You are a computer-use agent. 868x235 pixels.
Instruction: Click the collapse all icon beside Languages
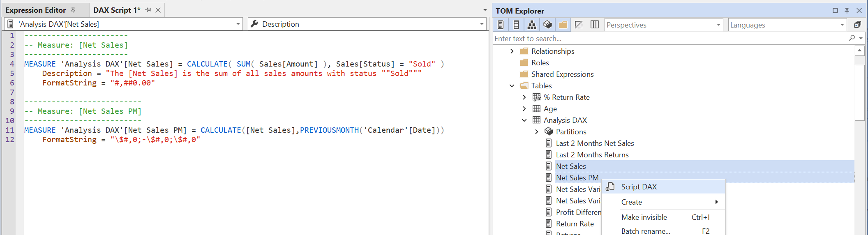click(857, 25)
